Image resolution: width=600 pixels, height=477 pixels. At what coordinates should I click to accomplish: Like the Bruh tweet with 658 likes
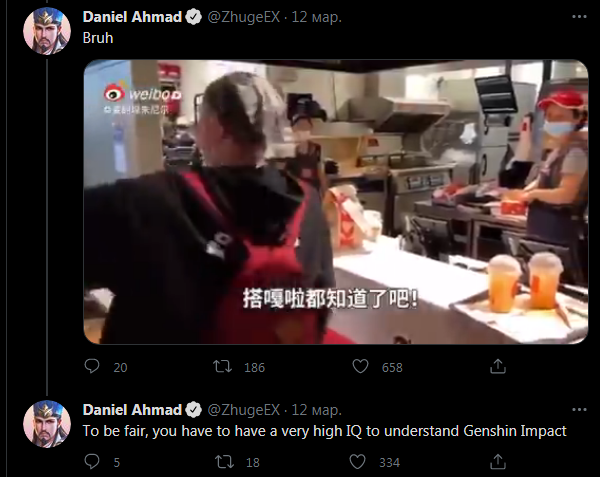(x=360, y=366)
